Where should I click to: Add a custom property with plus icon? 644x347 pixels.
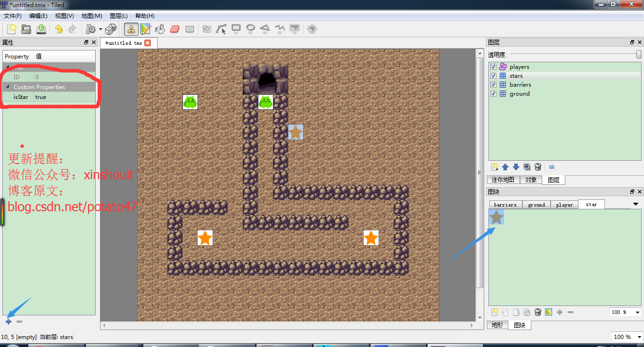pos(8,322)
